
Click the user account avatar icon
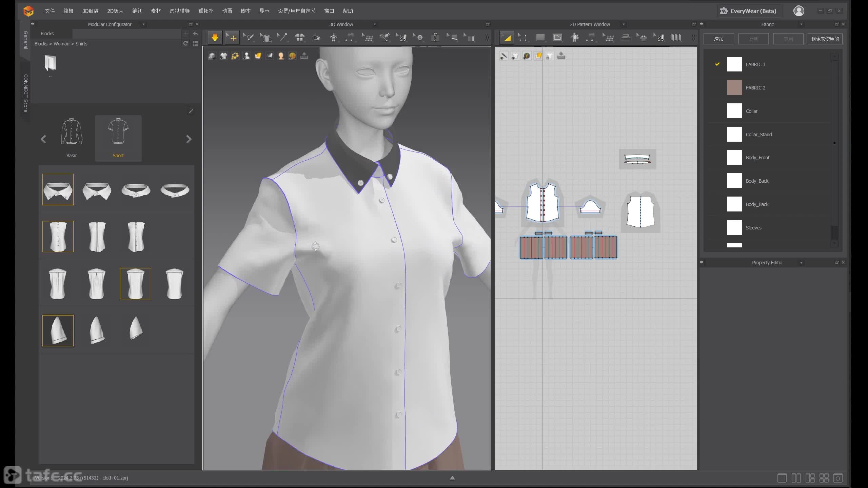[799, 11]
